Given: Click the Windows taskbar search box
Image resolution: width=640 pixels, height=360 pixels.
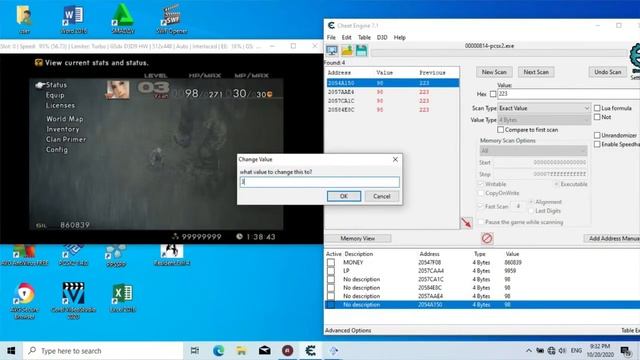Looking at the screenshot, I should pos(104,351).
